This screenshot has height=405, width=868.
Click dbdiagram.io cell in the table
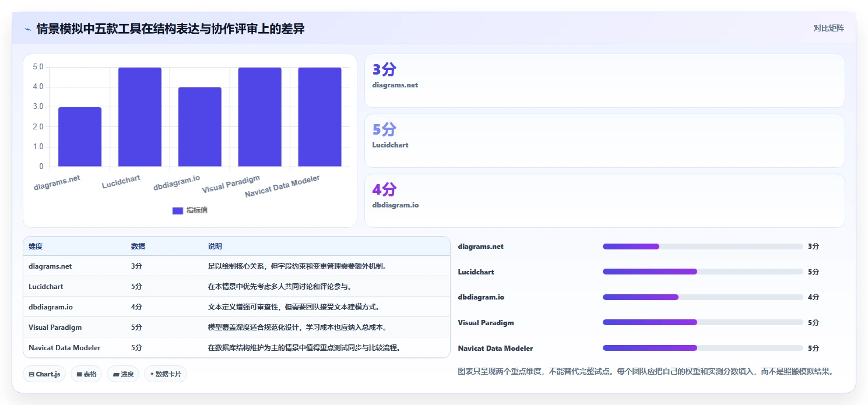pyautogui.click(x=51, y=307)
